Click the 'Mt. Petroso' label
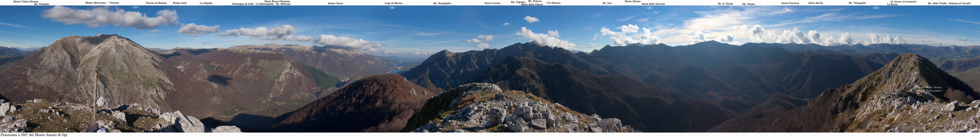The height and width of the screenshot is (138, 980). (535, 1)
